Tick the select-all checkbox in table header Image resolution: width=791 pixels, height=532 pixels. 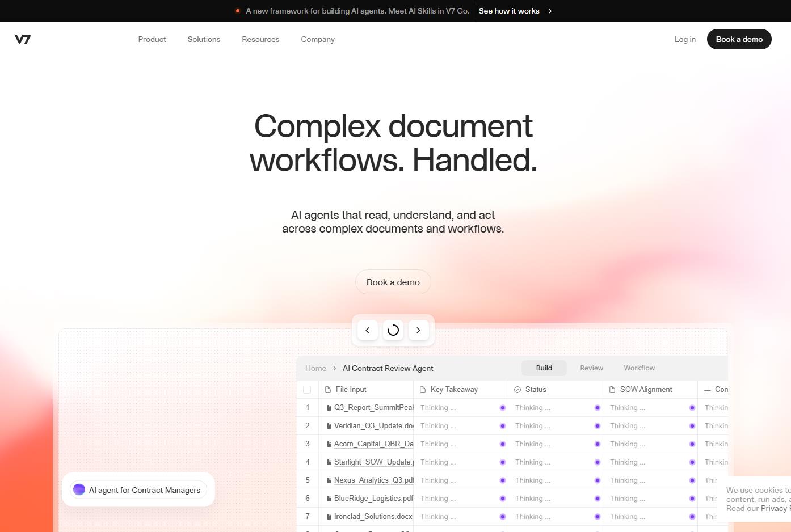click(x=307, y=390)
